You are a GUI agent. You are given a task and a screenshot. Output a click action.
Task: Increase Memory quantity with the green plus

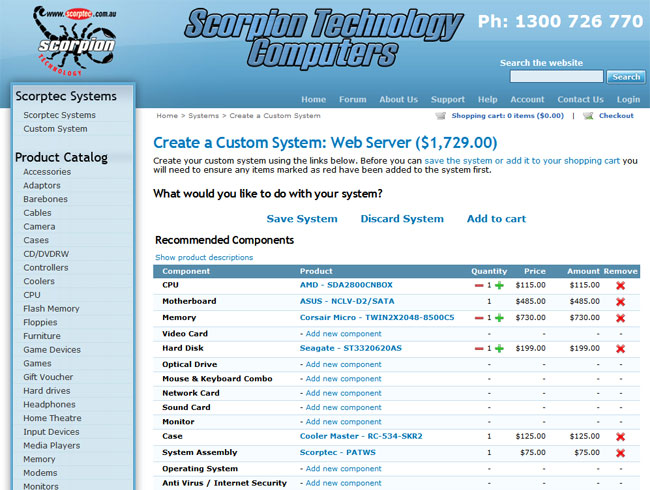pos(500,318)
